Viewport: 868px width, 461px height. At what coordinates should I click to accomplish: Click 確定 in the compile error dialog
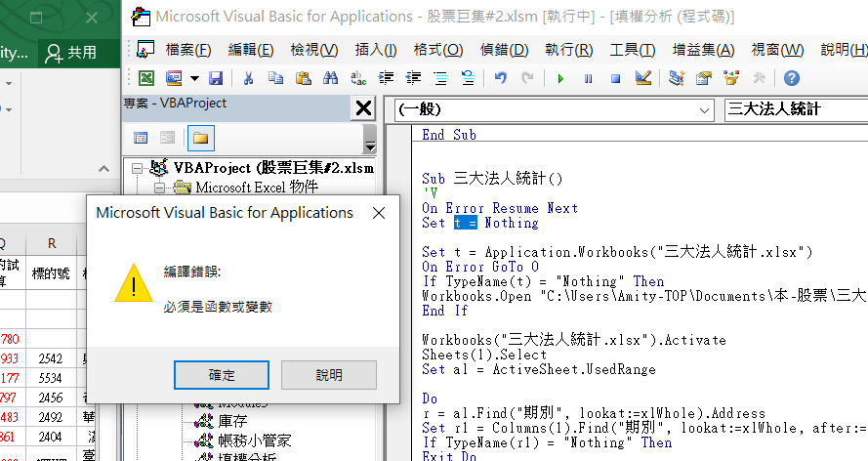pyautogui.click(x=222, y=375)
